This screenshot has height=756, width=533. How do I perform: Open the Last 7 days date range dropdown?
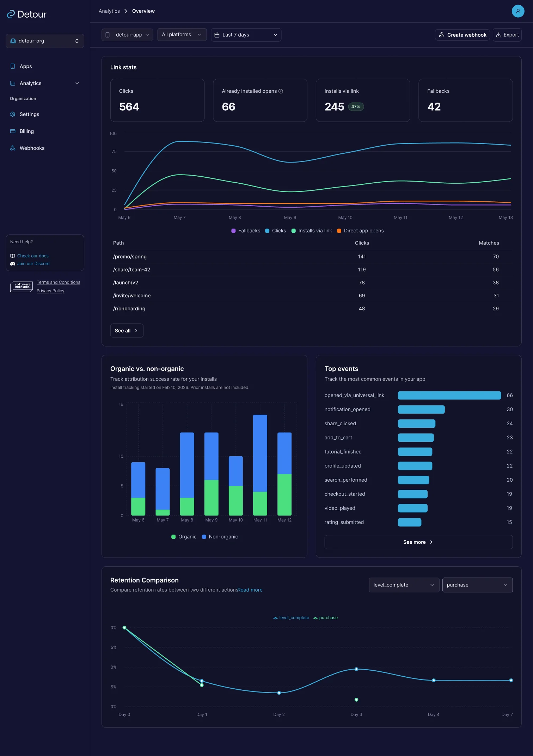246,35
